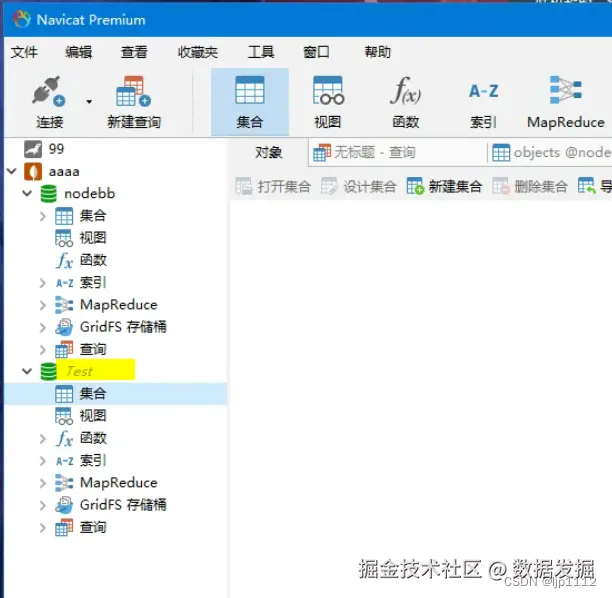Click the 设计集合 button

[x=359, y=186]
